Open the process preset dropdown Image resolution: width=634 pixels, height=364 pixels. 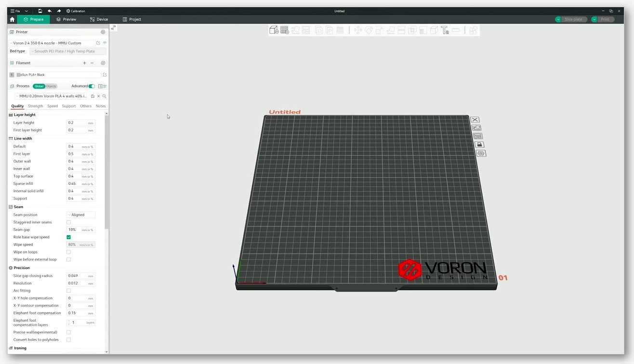coord(52,96)
